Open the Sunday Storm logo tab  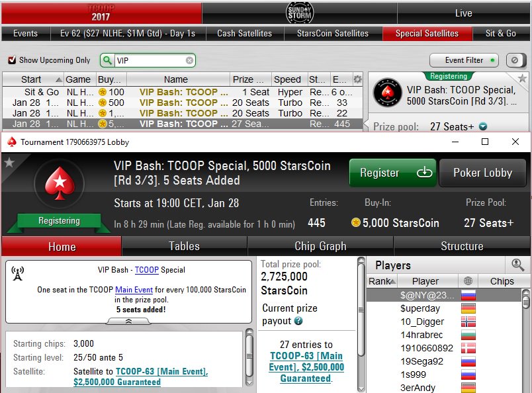(x=300, y=13)
